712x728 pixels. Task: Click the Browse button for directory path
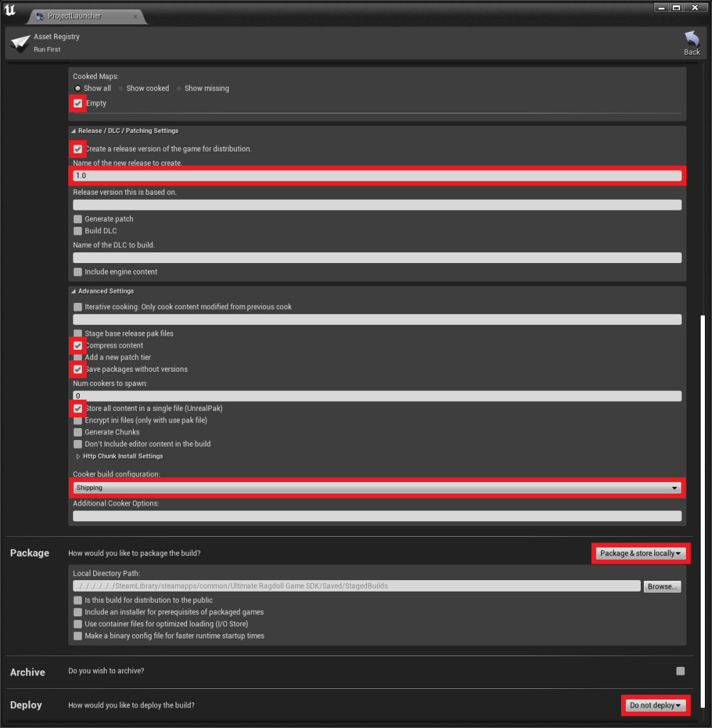point(662,587)
